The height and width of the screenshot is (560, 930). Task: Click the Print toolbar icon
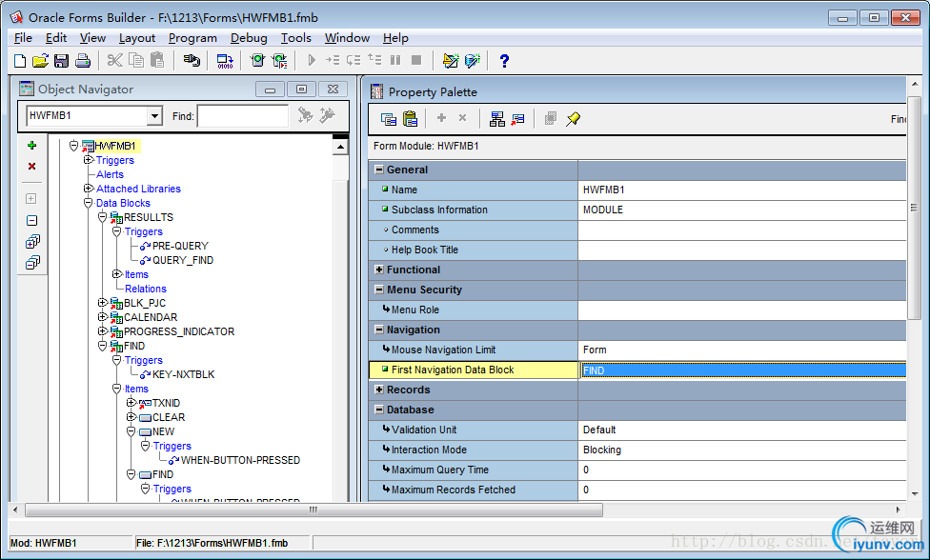click(83, 60)
